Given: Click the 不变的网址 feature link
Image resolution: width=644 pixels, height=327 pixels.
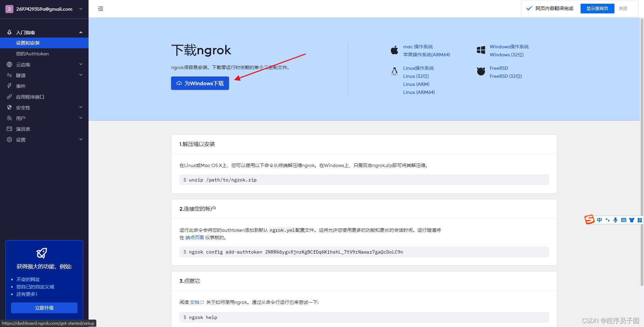Looking at the screenshot, I should tap(28, 279).
